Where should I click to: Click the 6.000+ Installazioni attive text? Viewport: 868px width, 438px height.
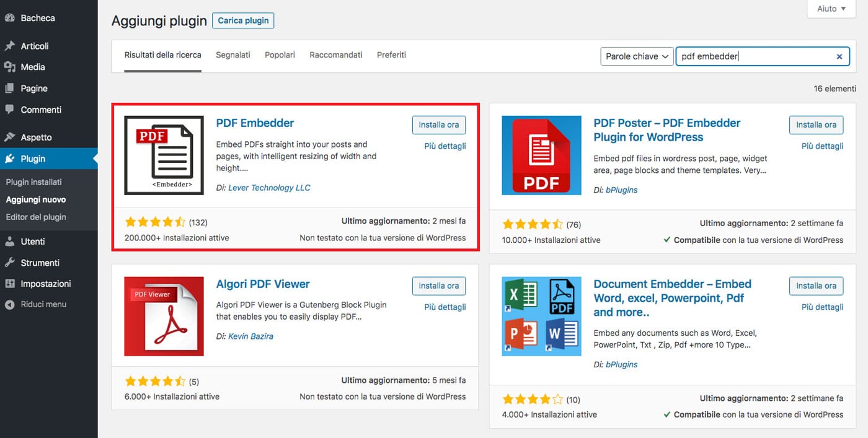[x=172, y=396]
